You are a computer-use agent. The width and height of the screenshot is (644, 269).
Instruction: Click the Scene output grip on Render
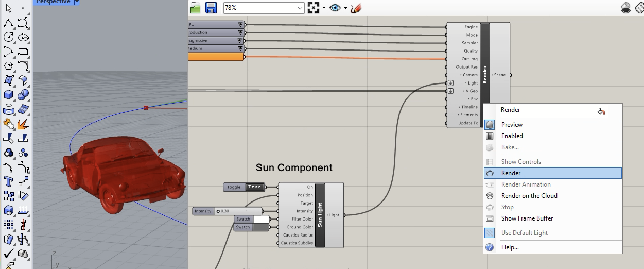pyautogui.click(x=511, y=75)
